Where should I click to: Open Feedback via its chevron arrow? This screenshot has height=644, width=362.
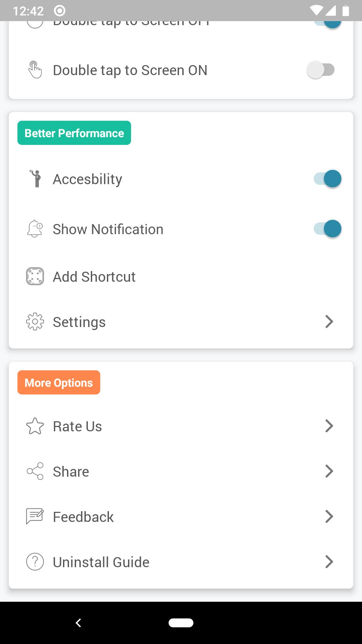[329, 517]
